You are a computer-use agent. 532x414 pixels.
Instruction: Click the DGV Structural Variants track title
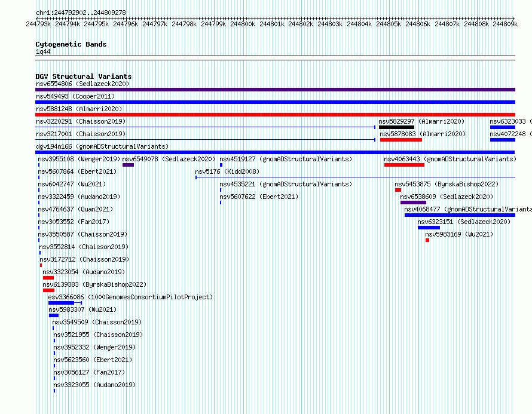[84, 76]
